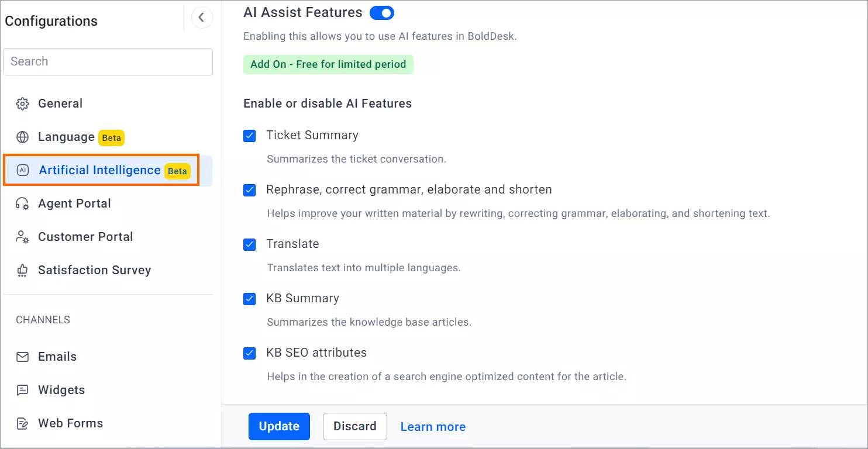Click the Language globe icon
Image resolution: width=868 pixels, height=449 pixels.
click(x=22, y=137)
